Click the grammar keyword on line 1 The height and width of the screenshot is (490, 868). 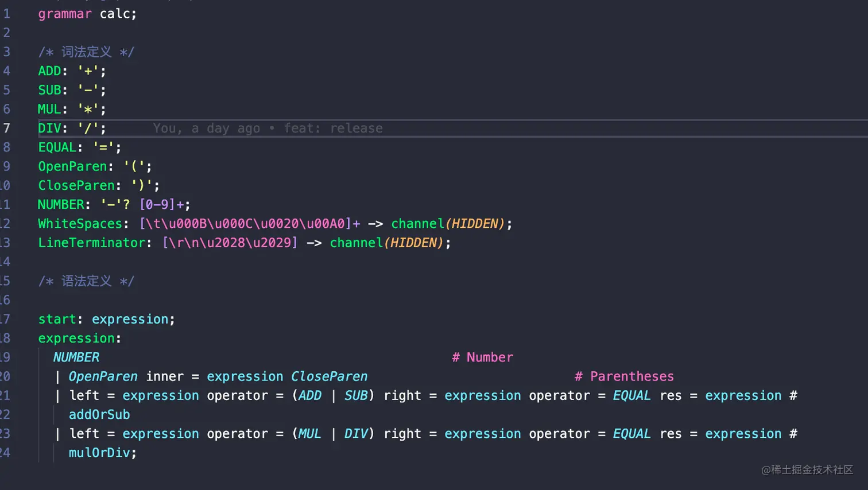click(x=65, y=14)
